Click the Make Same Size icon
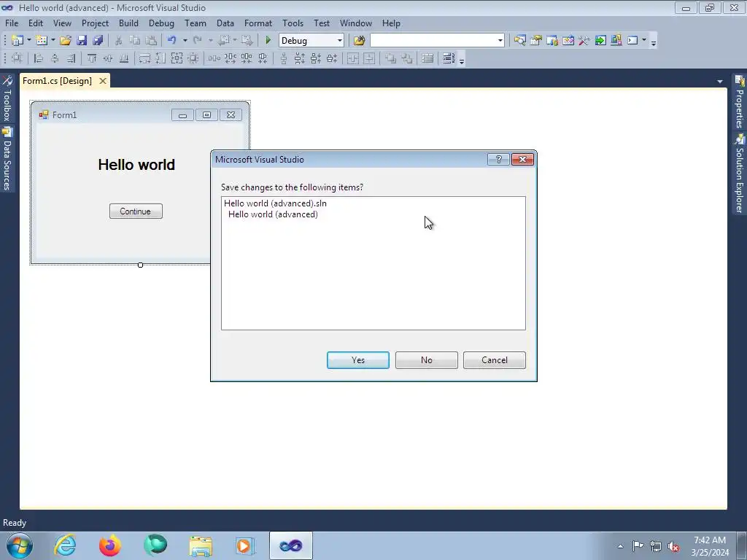 (x=177, y=58)
